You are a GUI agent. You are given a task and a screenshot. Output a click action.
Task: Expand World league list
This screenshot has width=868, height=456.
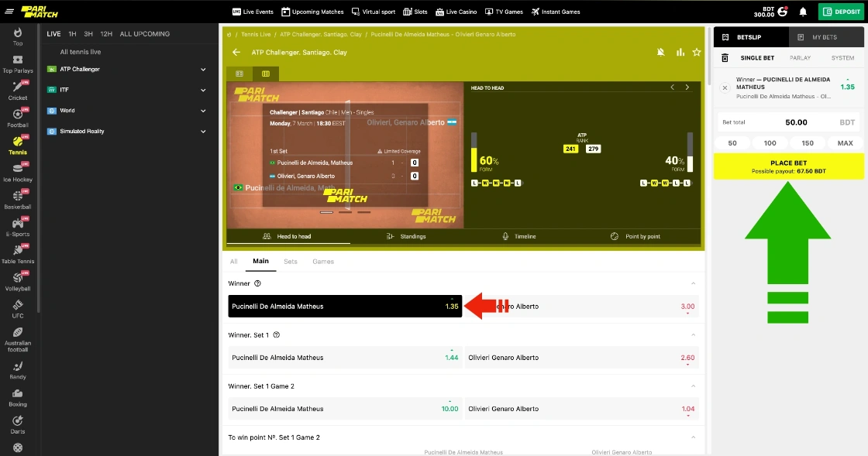203,111
